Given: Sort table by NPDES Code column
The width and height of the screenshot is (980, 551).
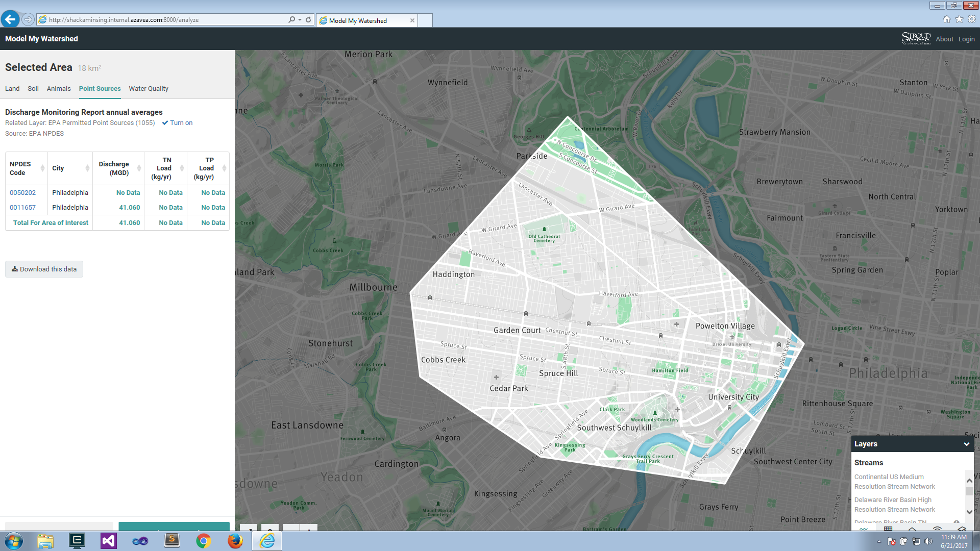Looking at the screenshot, I should (x=27, y=168).
